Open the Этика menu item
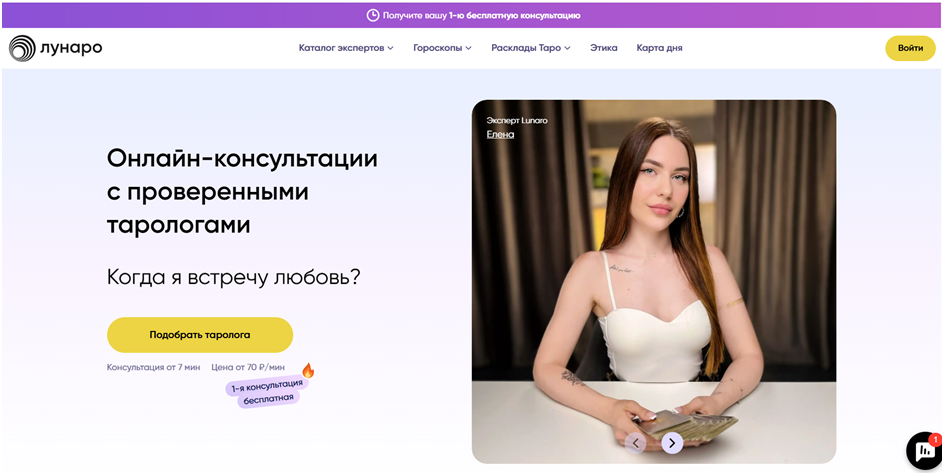The image size is (944, 475). [x=604, y=48]
